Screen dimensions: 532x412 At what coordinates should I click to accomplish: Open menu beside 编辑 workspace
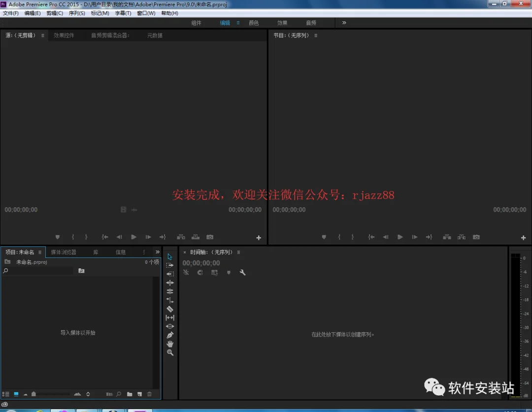click(x=238, y=23)
